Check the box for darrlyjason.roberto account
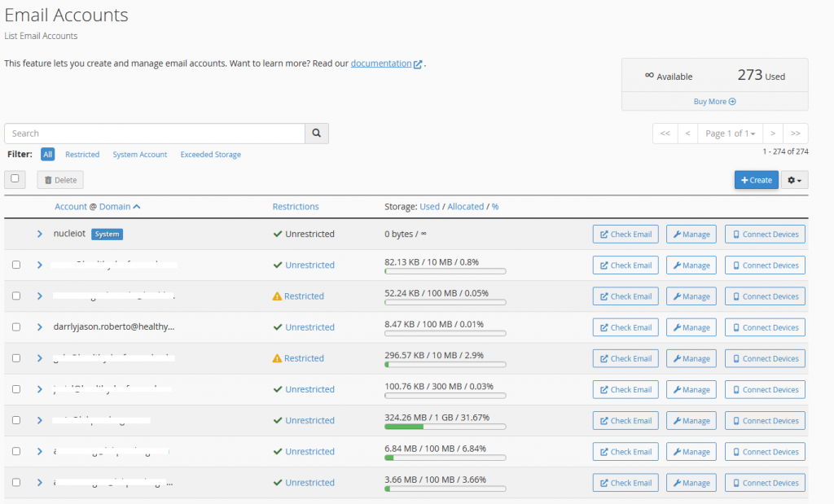This screenshot has height=504, width=834. point(16,327)
